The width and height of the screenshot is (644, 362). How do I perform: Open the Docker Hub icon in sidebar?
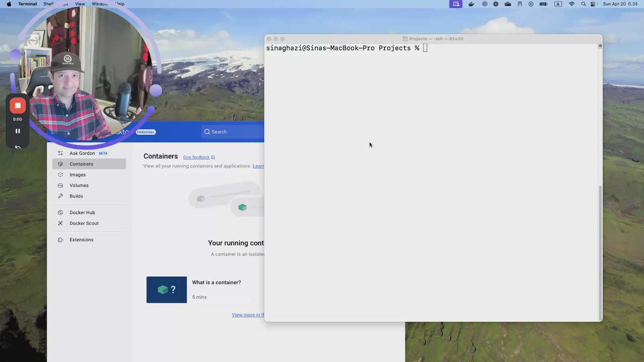click(x=60, y=213)
